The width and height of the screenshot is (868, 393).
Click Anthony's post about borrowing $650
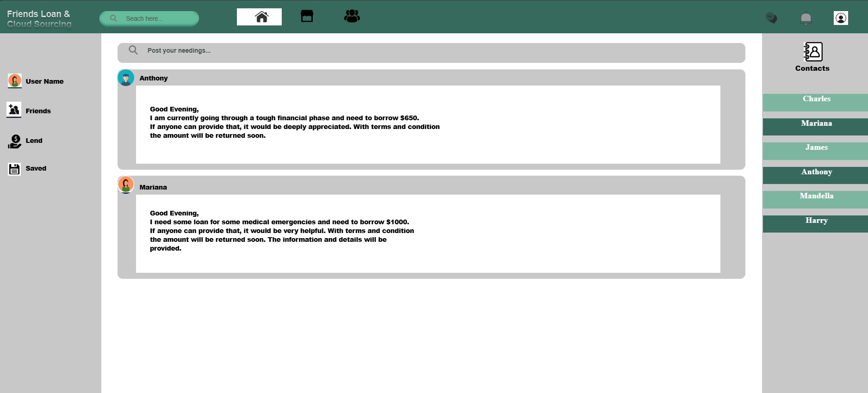click(x=428, y=124)
